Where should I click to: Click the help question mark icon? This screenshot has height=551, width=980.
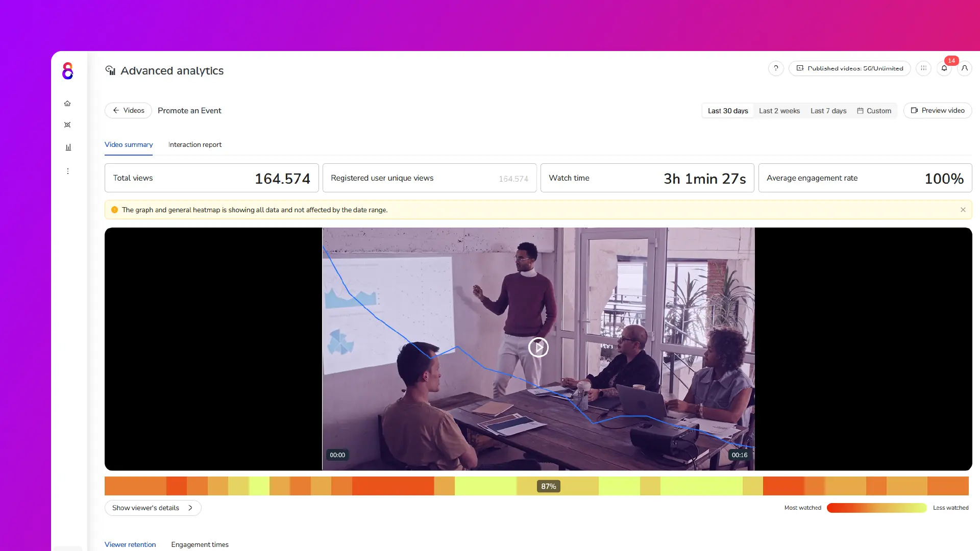[x=776, y=68]
